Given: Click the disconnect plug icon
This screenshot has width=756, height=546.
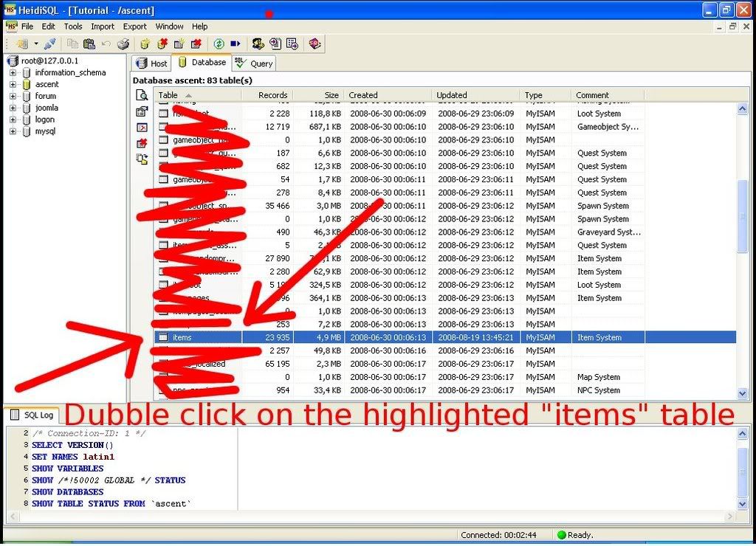Looking at the screenshot, I should point(49,44).
